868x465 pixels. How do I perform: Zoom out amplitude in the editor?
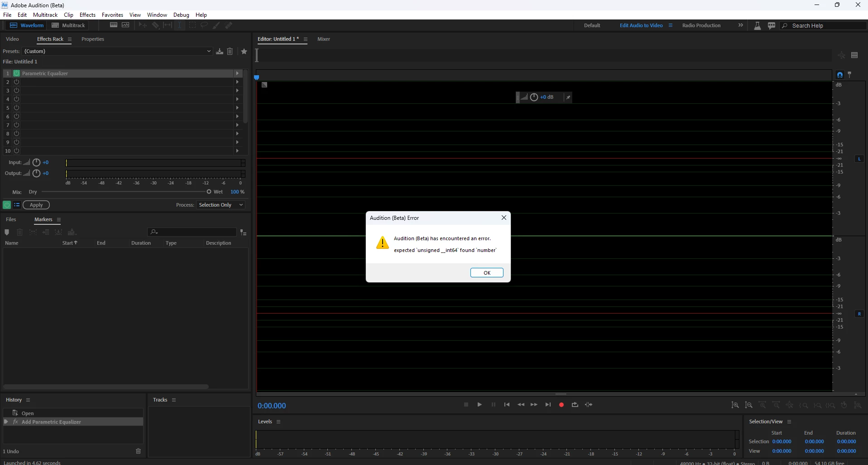click(749, 405)
